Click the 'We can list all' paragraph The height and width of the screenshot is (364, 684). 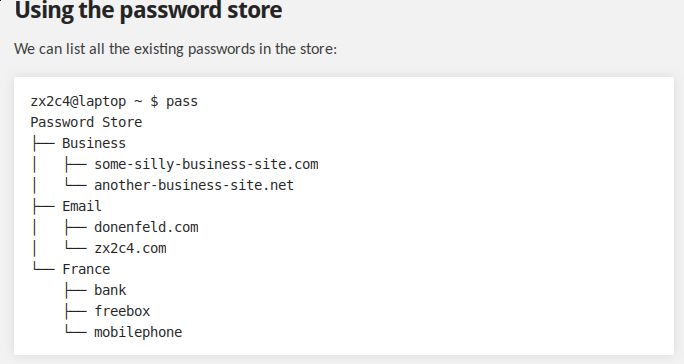175,49
